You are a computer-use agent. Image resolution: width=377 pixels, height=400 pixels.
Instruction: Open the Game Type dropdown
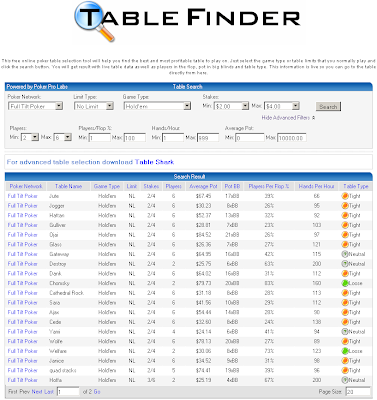(157, 106)
